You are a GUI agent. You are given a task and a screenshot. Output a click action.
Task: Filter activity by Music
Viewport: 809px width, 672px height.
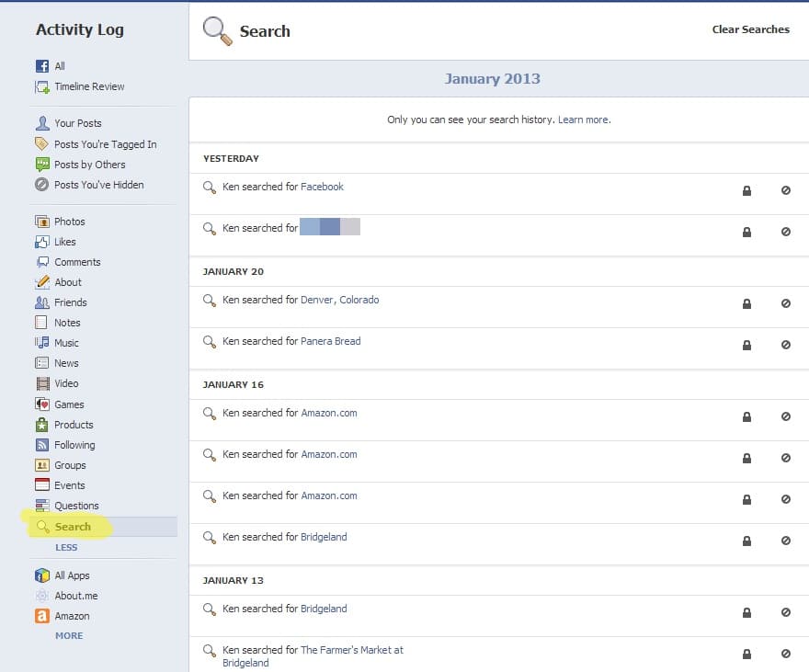pos(57,343)
